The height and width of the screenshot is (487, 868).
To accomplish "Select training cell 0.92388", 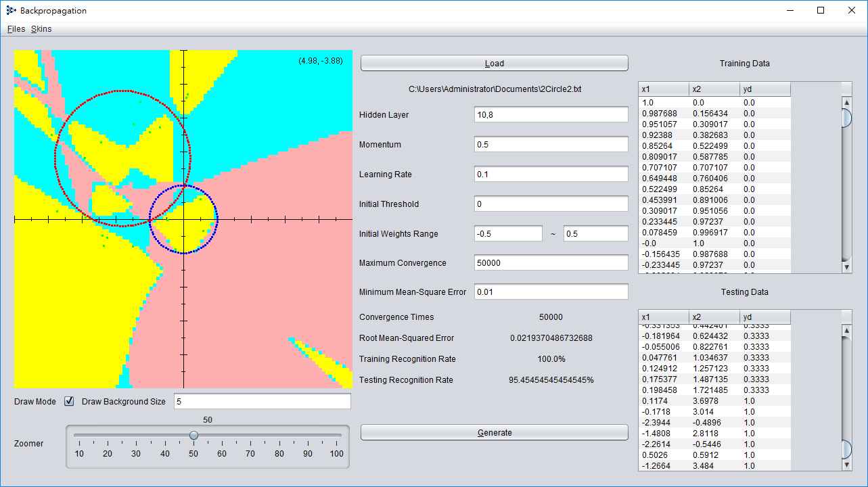I will coord(664,135).
